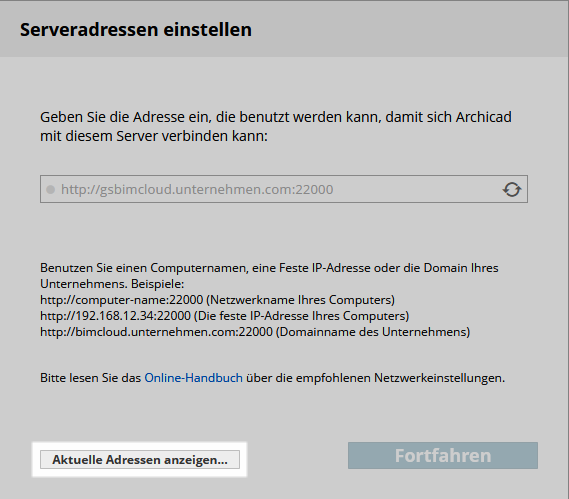The height and width of the screenshot is (499, 569).
Task: Click the refresh arrows icon in address field
Action: click(512, 189)
